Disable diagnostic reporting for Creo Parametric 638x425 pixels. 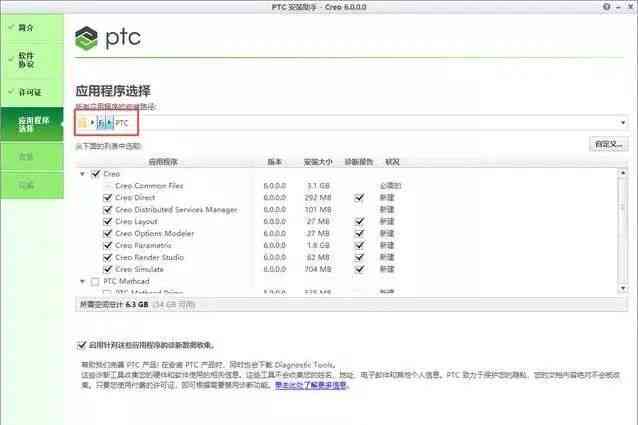pyautogui.click(x=359, y=245)
